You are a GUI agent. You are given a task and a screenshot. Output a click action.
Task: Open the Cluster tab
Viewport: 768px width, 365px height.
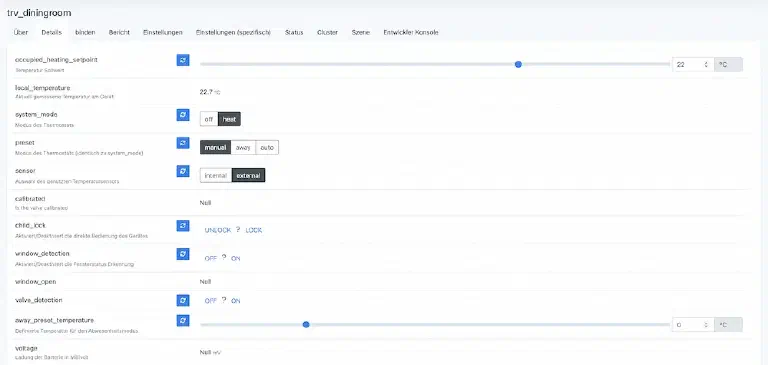(327, 32)
